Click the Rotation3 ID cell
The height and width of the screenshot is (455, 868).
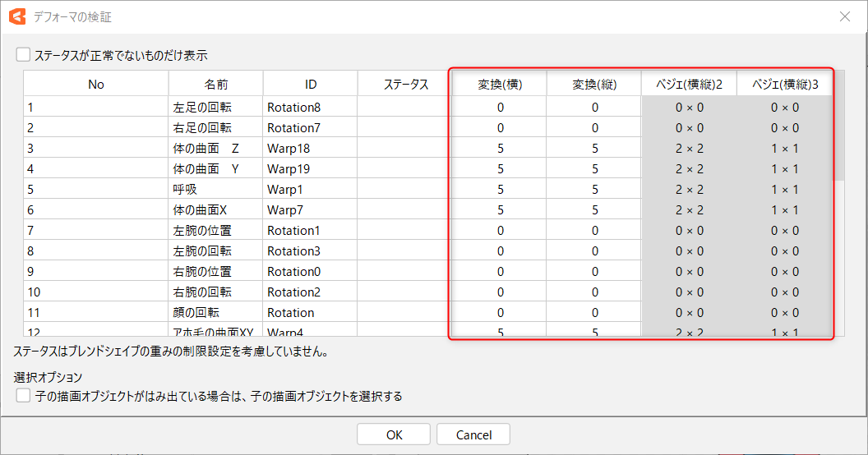click(293, 251)
